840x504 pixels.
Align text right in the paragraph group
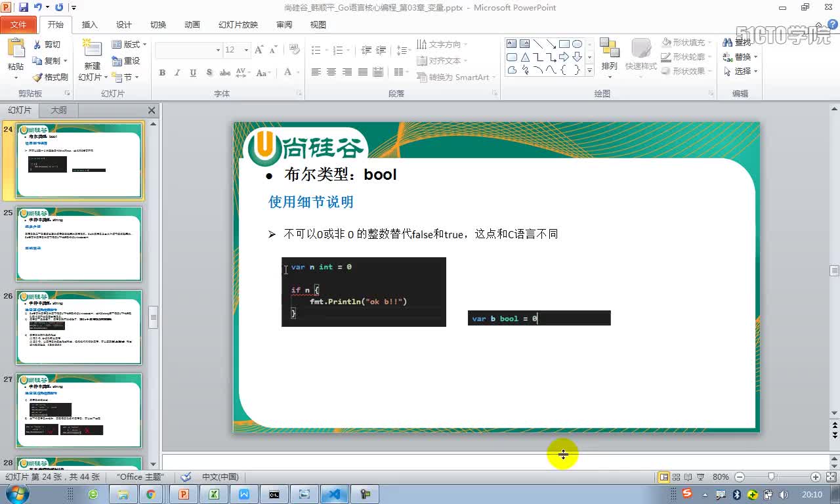coord(346,72)
